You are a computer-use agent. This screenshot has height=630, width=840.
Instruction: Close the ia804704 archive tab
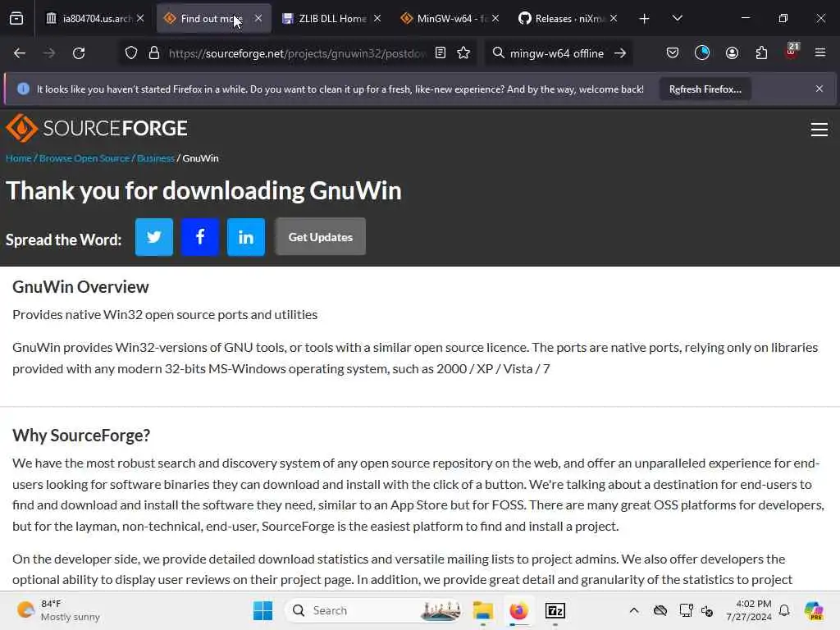pyautogui.click(x=140, y=18)
